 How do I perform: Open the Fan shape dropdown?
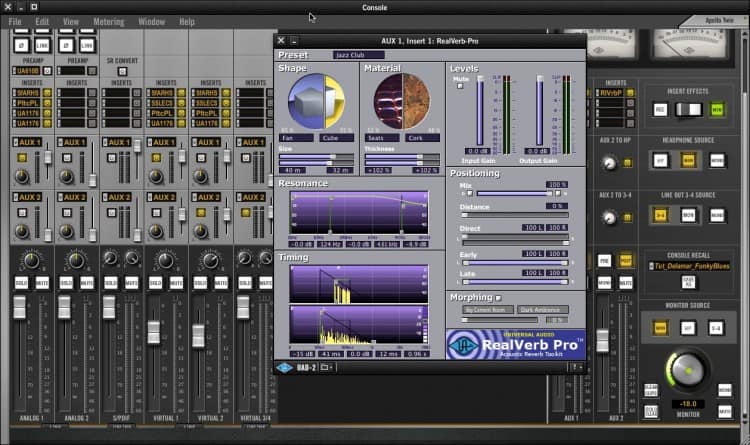click(297, 138)
